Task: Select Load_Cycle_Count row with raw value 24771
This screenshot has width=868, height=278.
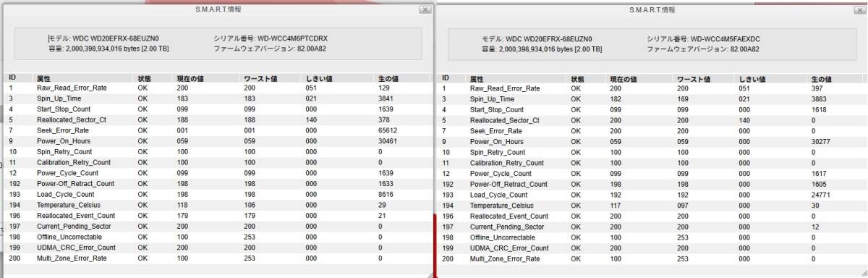Action: pos(652,195)
